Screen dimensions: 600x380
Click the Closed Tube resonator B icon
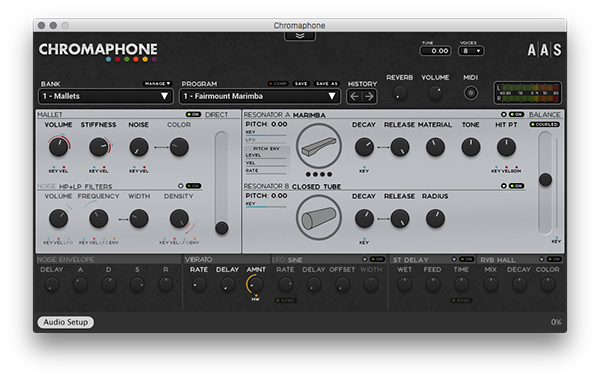(x=319, y=218)
